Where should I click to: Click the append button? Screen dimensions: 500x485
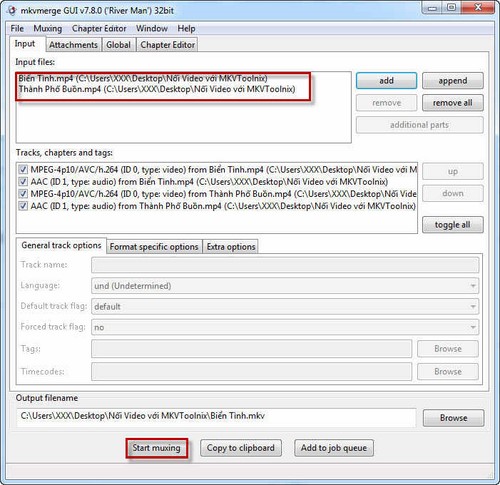453,81
